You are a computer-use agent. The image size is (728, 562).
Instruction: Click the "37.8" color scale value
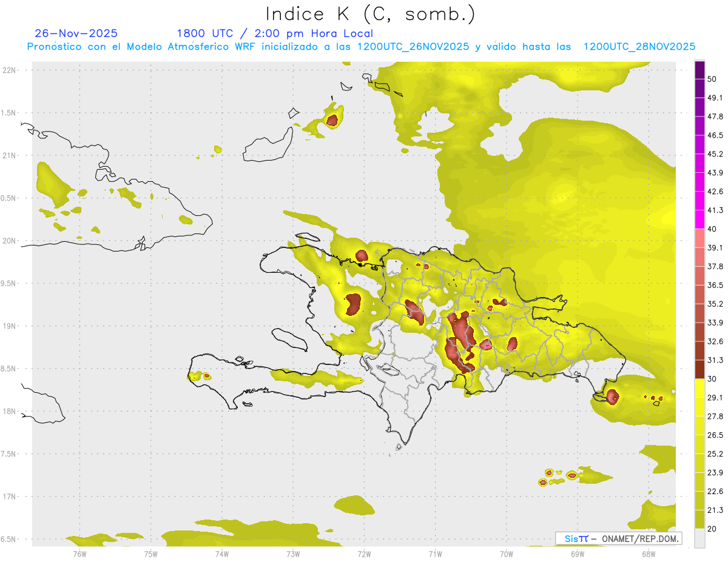715,266
